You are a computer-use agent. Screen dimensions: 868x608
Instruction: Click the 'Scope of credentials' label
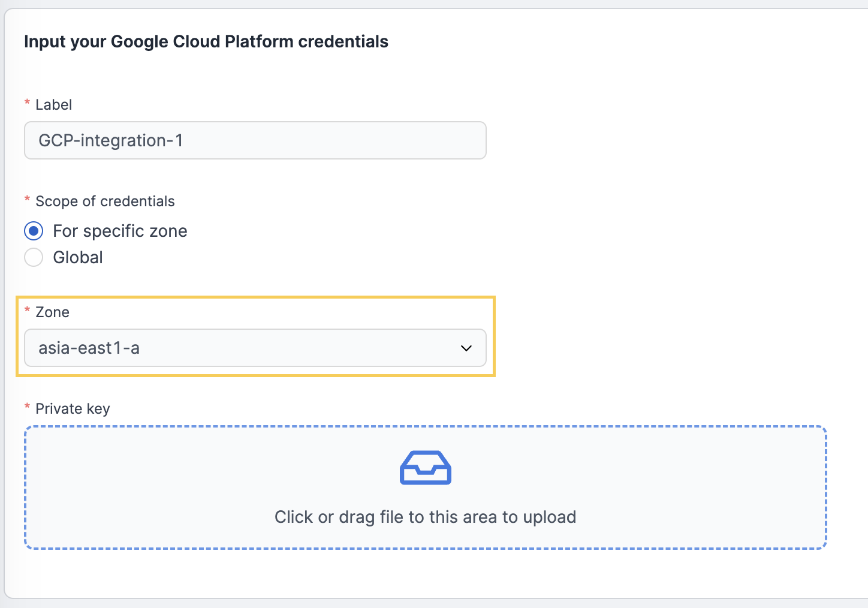point(105,201)
